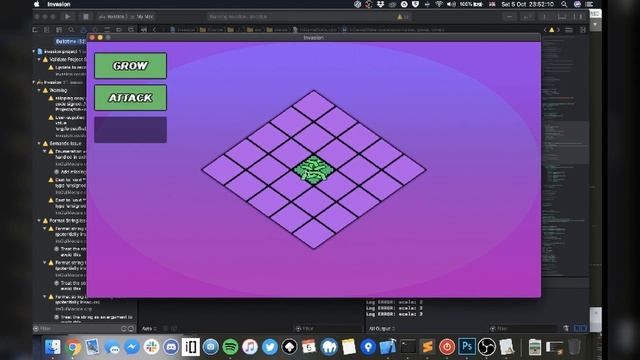
Task: Open Spotlight search in the menu bar
Action: tap(564, 4)
